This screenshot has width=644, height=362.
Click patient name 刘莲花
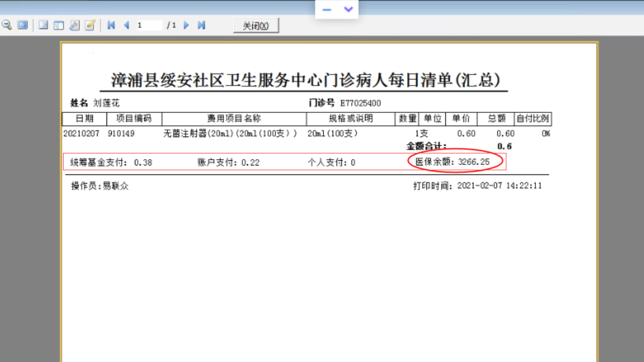point(107,103)
